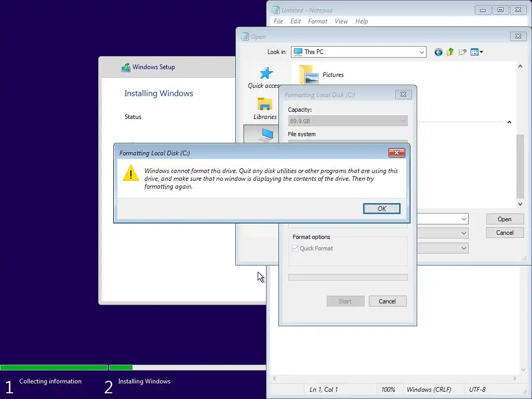Viewport: 532px width, 399px height.
Task: Click the Status label in Windows Setup
Action: 132,117
